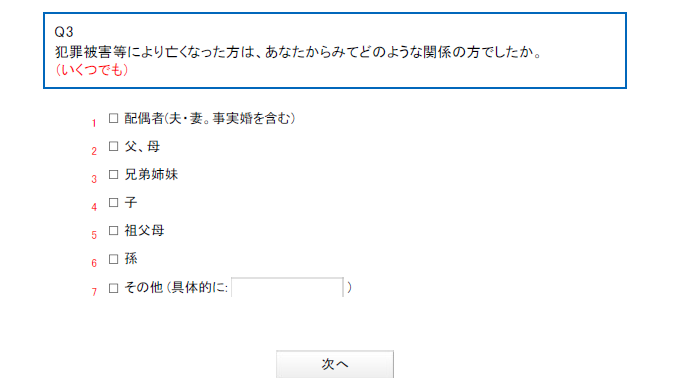Click the 孫 label text
677x387 pixels.
[131, 259]
